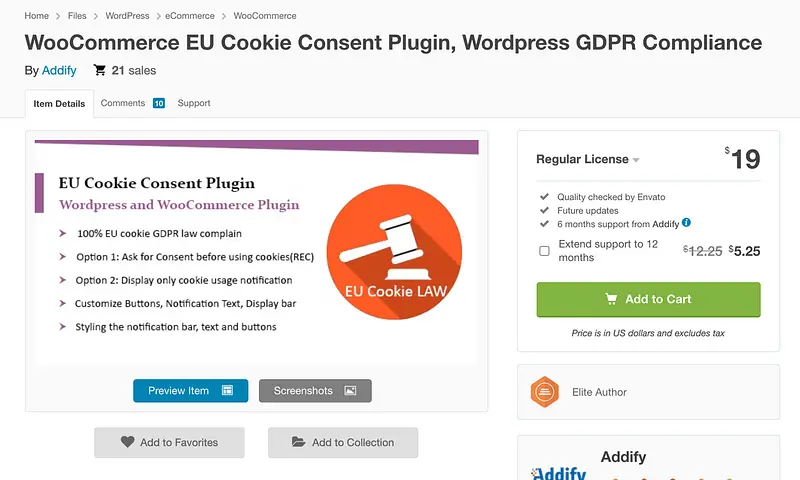
Task: Tick the Extend support to 12 months checkbox
Action: (x=544, y=251)
